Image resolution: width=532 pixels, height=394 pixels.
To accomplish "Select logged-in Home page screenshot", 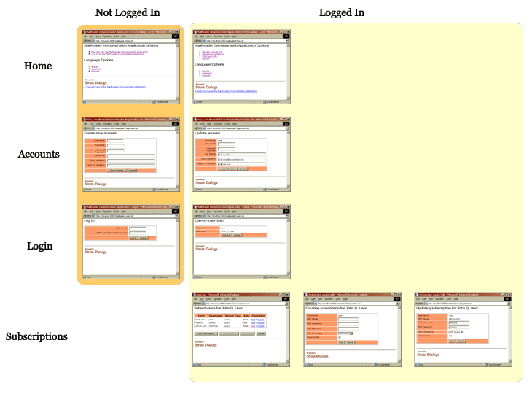I will (x=241, y=66).
